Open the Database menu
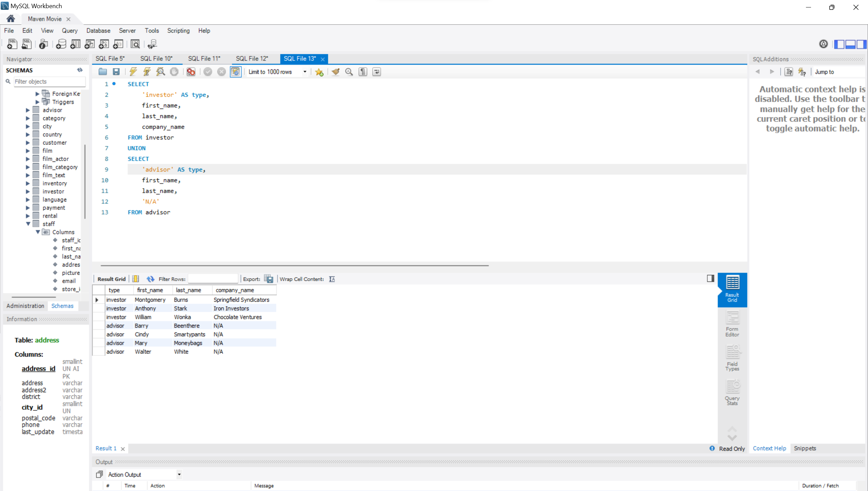Viewport: 868px width, 491px height. point(98,31)
